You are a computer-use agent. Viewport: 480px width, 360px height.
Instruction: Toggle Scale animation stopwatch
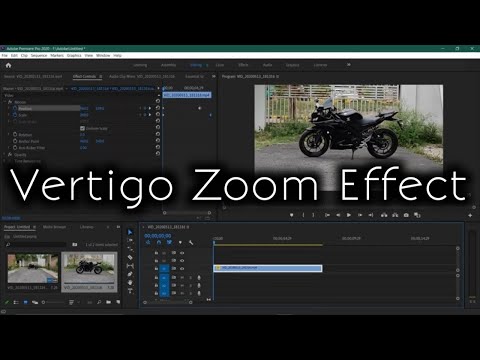tap(15, 115)
